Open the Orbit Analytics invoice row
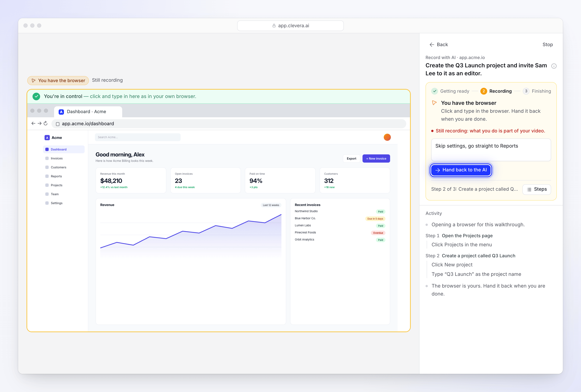This screenshot has width=581, height=392. coord(340,240)
